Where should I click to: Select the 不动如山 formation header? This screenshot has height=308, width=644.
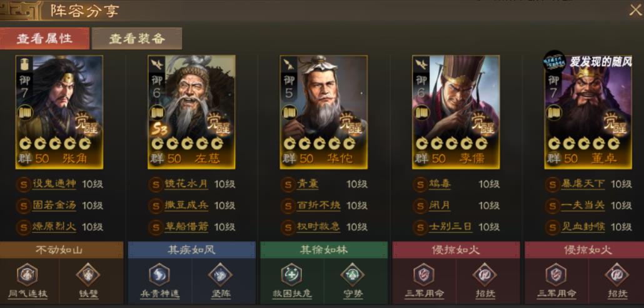pos(62,250)
